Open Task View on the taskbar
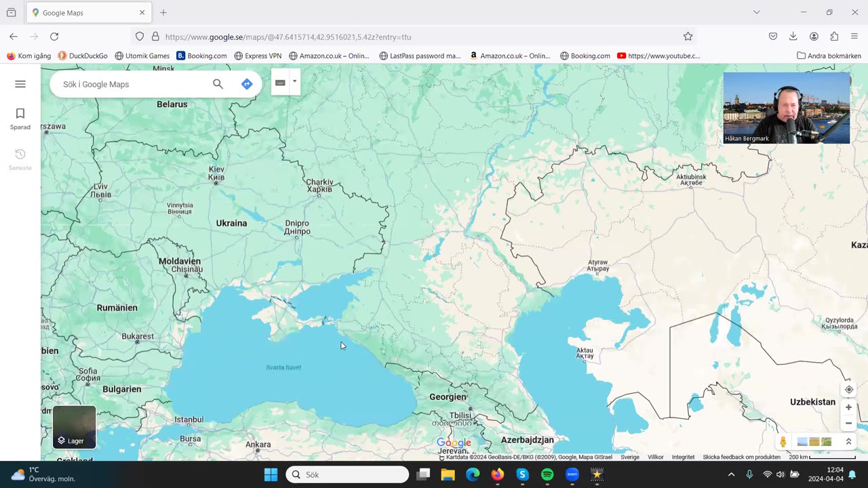The height and width of the screenshot is (488, 868). pyautogui.click(x=423, y=474)
